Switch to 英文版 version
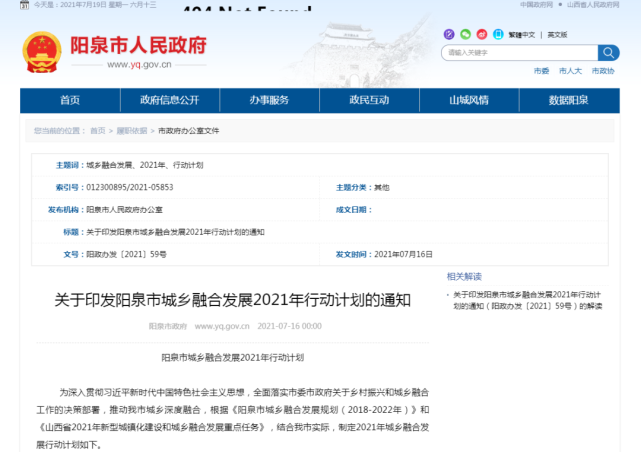Screen dimensions: 641x452 pyautogui.click(x=557, y=35)
